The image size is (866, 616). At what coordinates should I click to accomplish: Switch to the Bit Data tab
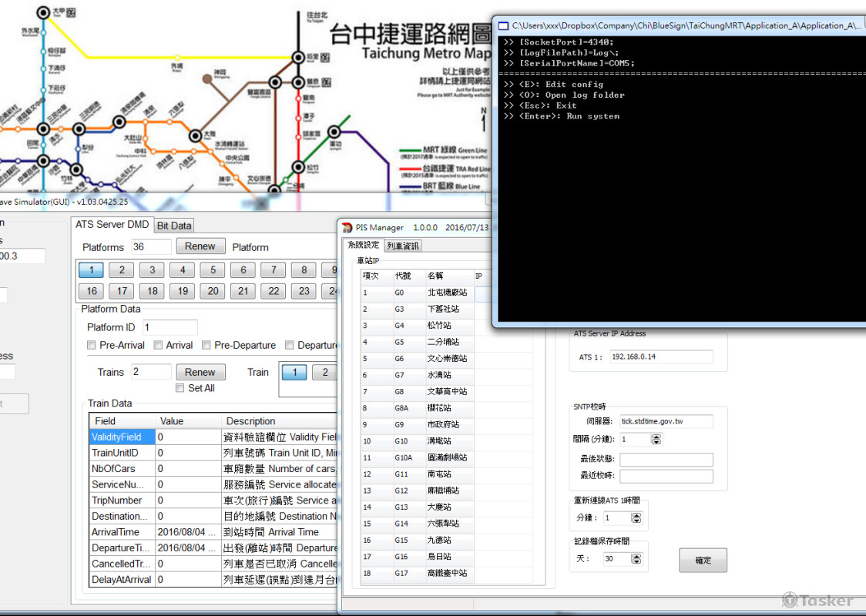(x=173, y=225)
